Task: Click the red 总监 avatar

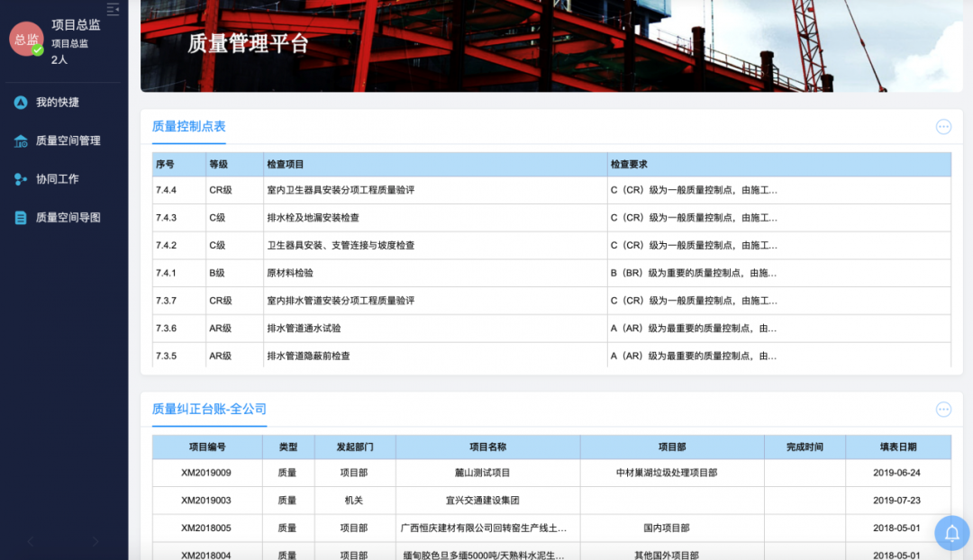Action: pyautogui.click(x=26, y=39)
